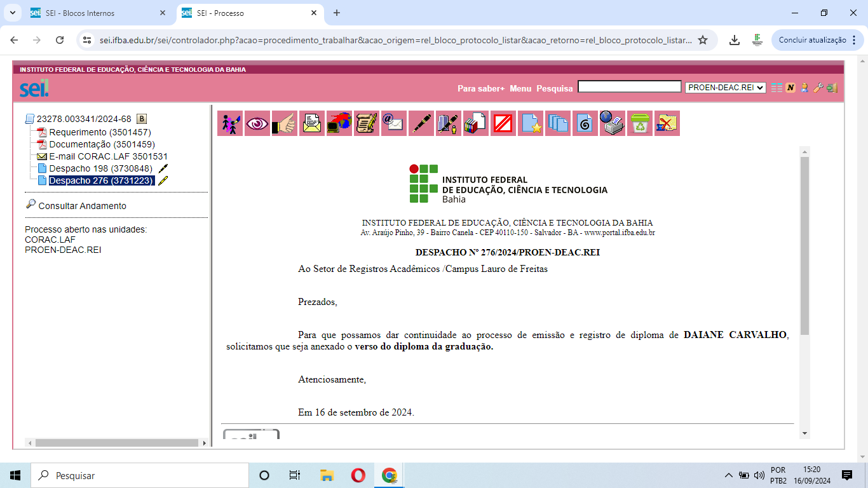Click the document scrollbar down arrow
The width and height of the screenshot is (868, 488).
(804, 433)
